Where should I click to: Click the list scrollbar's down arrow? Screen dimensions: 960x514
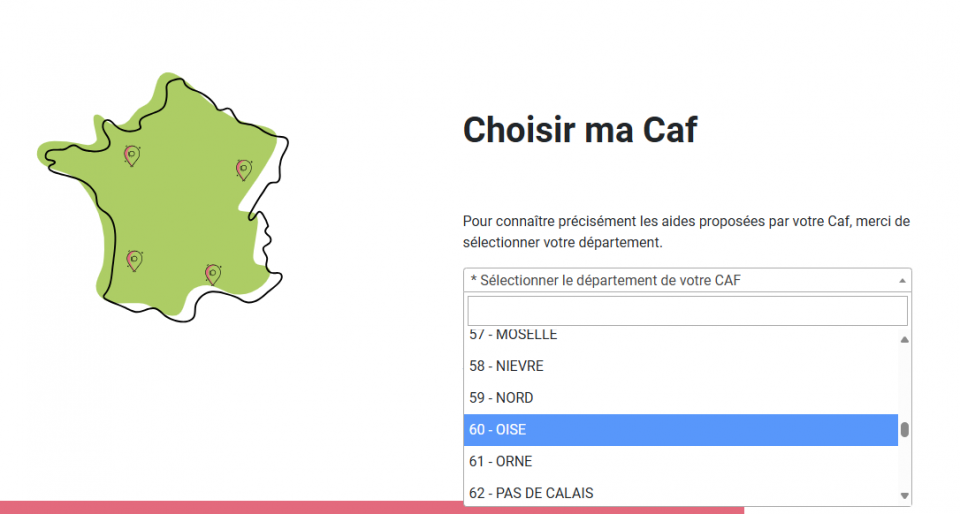[x=905, y=495]
